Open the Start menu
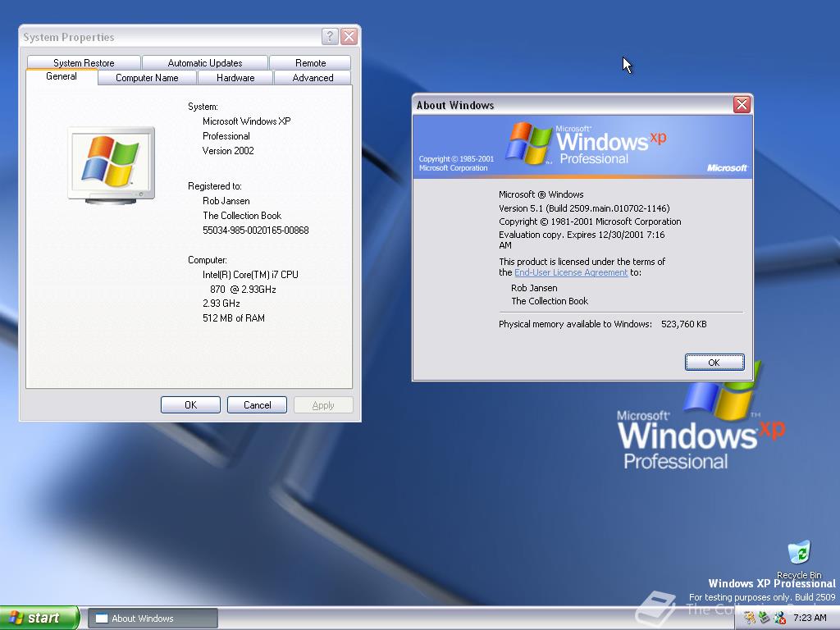The width and height of the screenshot is (840, 630). 39,618
